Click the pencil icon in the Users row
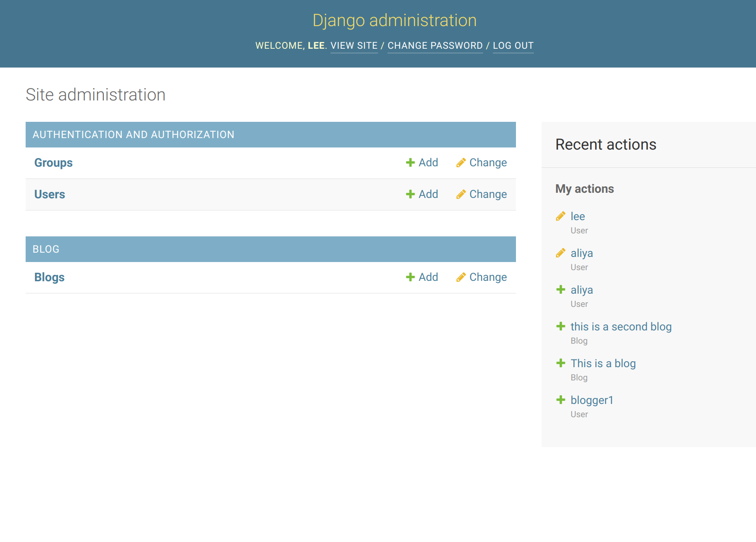The height and width of the screenshot is (542, 756). [461, 194]
